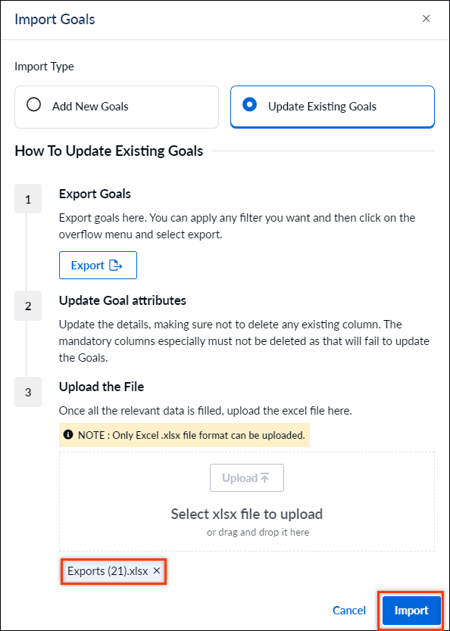The height and width of the screenshot is (631, 450).
Task: Click the Export button in step one
Action: 98,265
